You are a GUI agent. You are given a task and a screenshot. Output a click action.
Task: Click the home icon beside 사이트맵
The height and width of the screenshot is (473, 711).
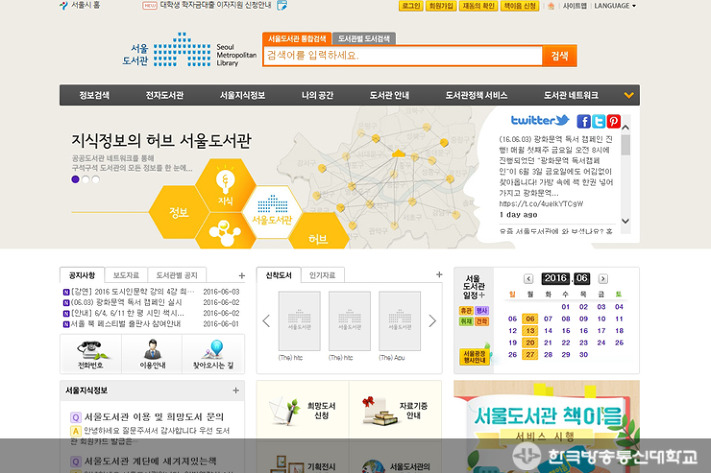551,6
